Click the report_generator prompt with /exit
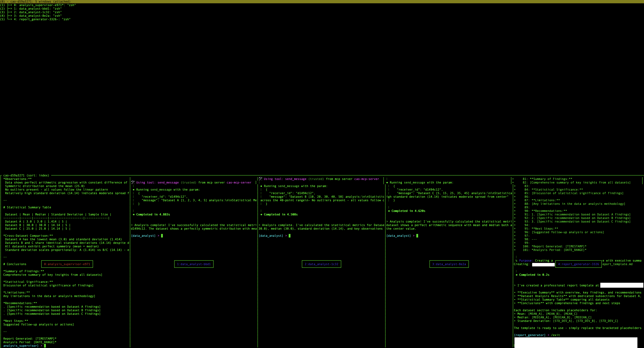The image size is (644, 348). pyautogui.click(x=537, y=335)
